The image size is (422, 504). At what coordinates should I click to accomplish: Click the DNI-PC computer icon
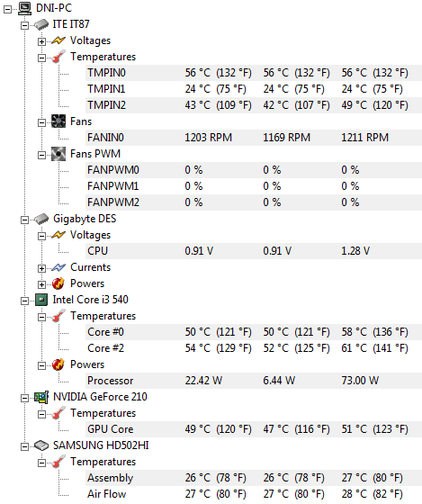(25, 8)
